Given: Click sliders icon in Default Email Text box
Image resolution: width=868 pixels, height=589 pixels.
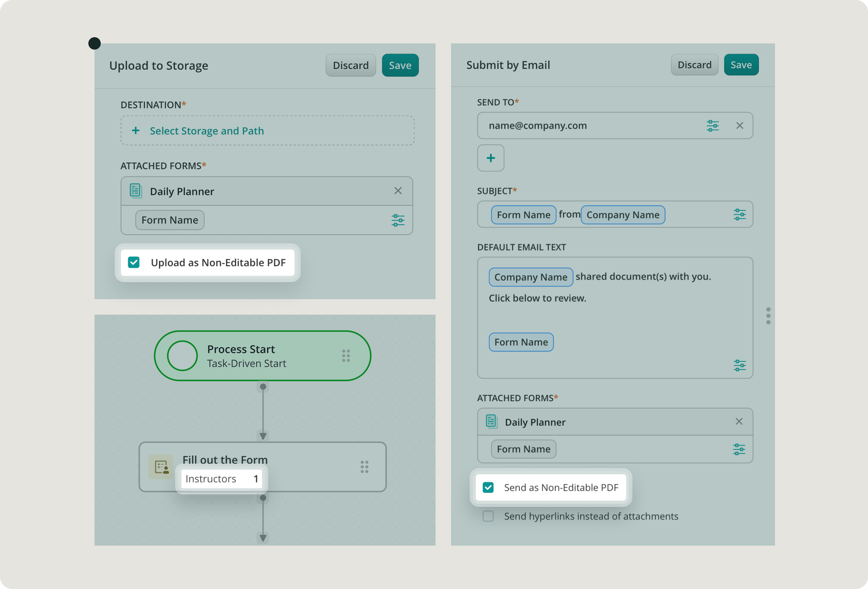Looking at the screenshot, I should [739, 365].
